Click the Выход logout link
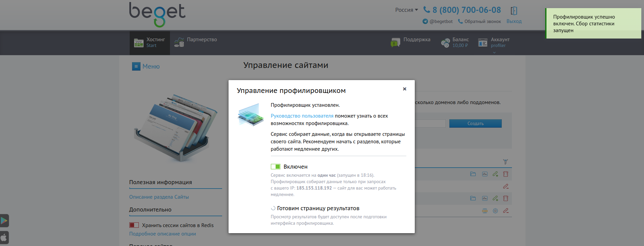 tap(514, 21)
